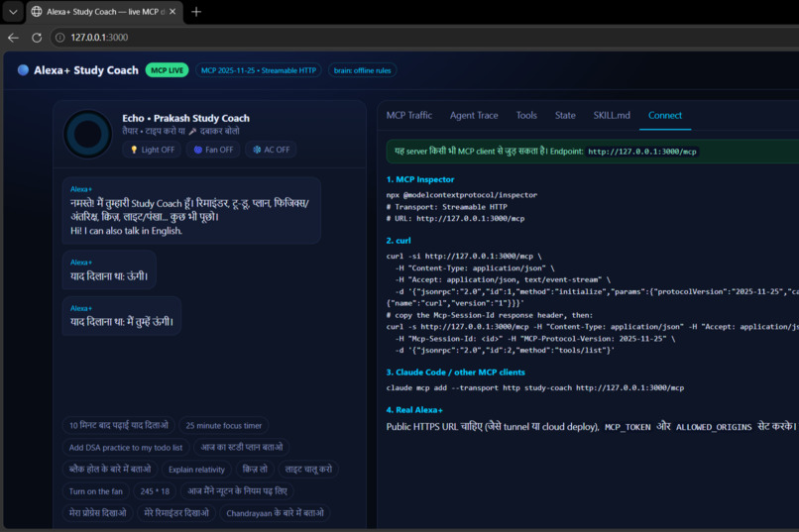Reload the current page
The width and height of the screenshot is (799, 532).
tap(37, 38)
